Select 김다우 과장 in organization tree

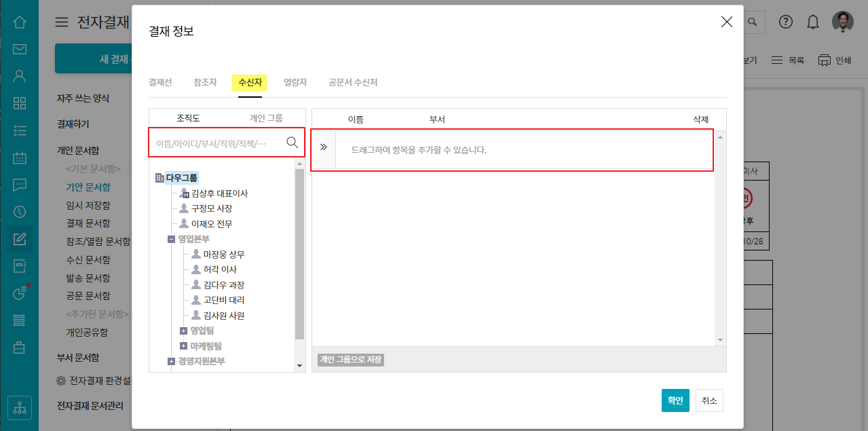223,285
